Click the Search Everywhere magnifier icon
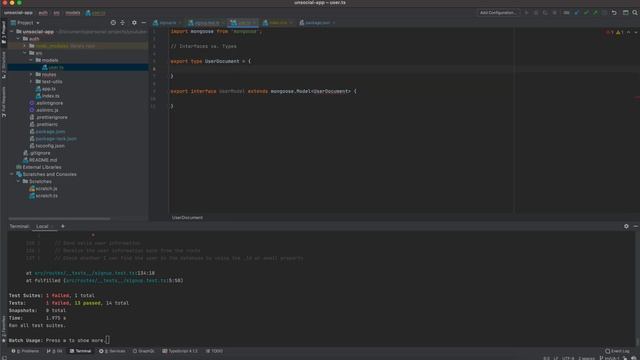This screenshot has width=640, height=360. 635,13
